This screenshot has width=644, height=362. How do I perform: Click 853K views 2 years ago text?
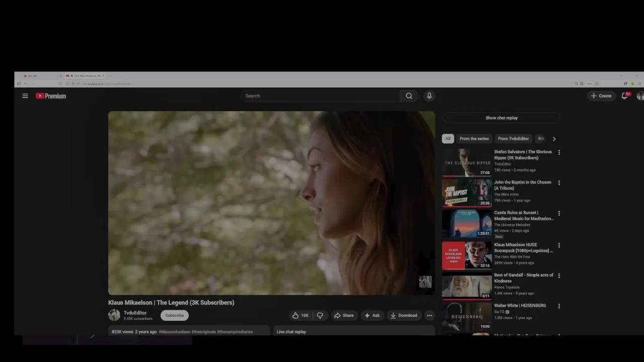click(x=134, y=332)
